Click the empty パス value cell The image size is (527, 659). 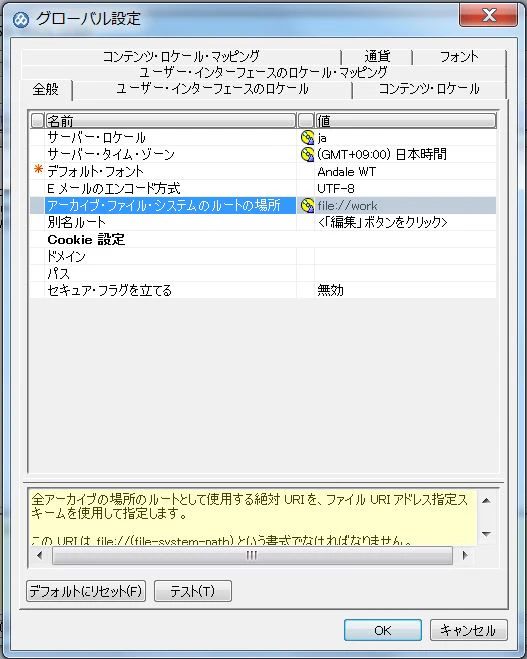point(406,274)
